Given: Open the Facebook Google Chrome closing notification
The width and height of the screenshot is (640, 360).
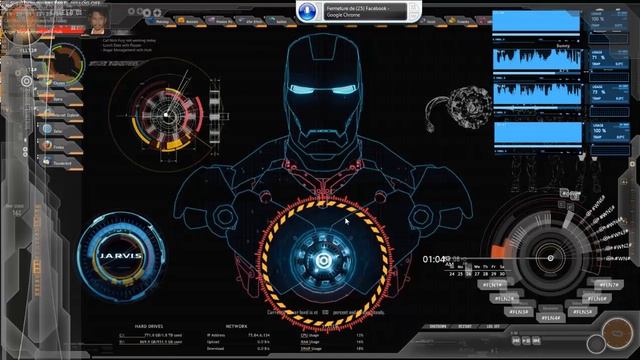Looking at the screenshot, I should 365,11.
